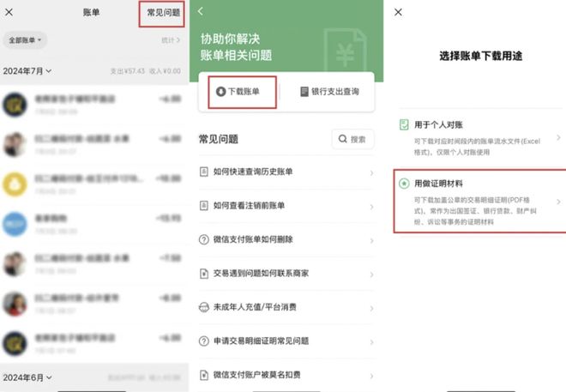Open 未成年人充值/平台消费
Image resolution: width=566 pixels, height=392 pixels.
(x=286, y=307)
